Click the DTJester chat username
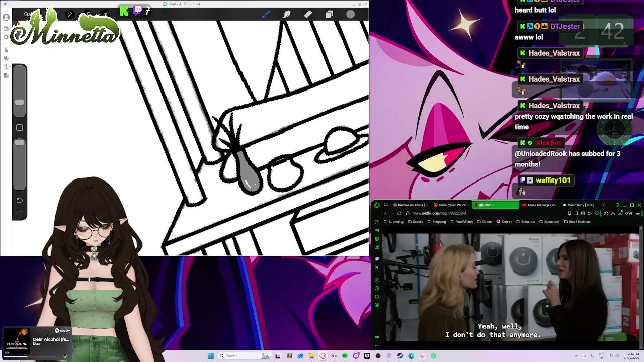Image resolution: width=644 pixels, height=362 pixels. click(565, 27)
